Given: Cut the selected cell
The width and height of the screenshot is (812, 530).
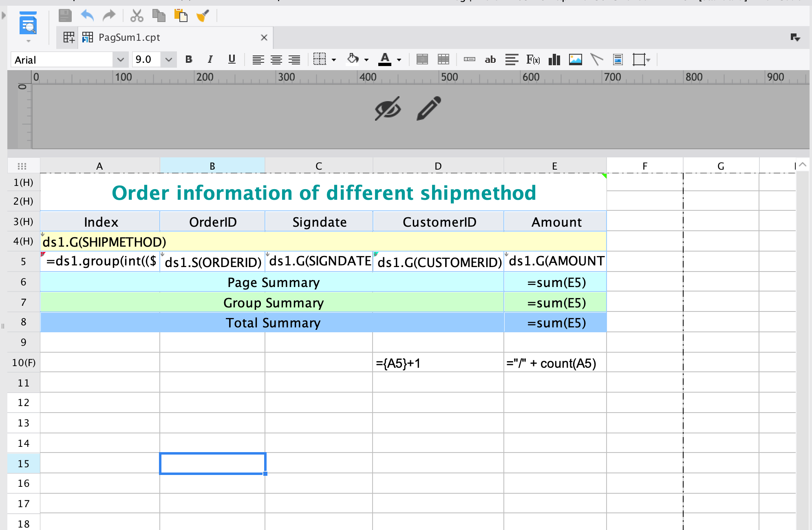Looking at the screenshot, I should [x=136, y=15].
